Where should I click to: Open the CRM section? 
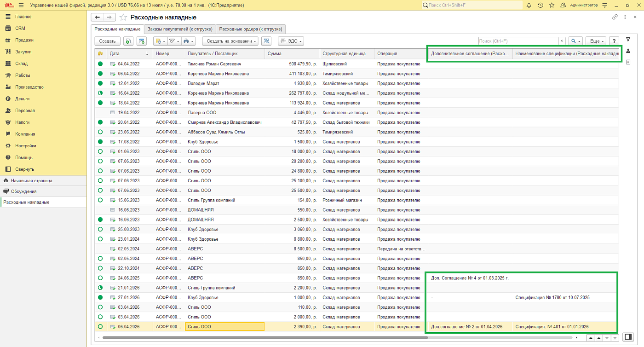click(20, 29)
